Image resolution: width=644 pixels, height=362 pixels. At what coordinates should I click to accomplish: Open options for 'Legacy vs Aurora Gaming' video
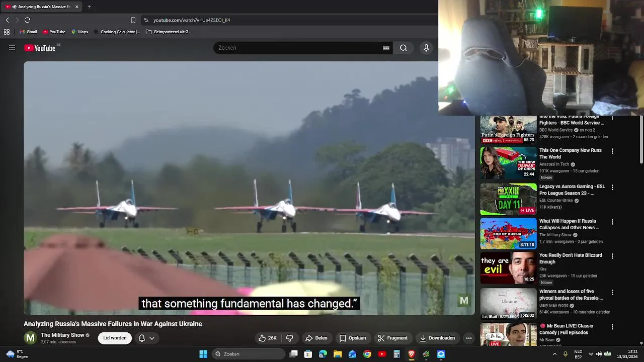click(x=612, y=188)
